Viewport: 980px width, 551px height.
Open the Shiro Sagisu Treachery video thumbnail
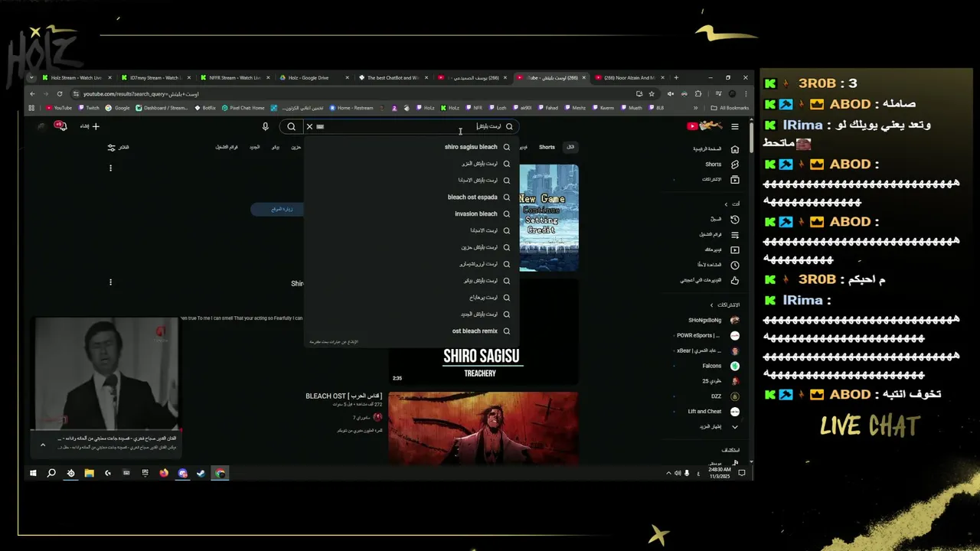click(483, 331)
